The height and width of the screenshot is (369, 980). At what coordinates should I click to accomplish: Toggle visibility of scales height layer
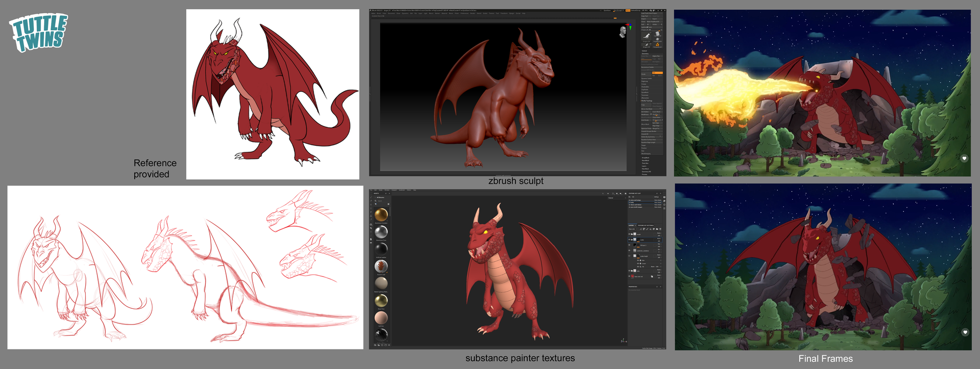point(629,256)
